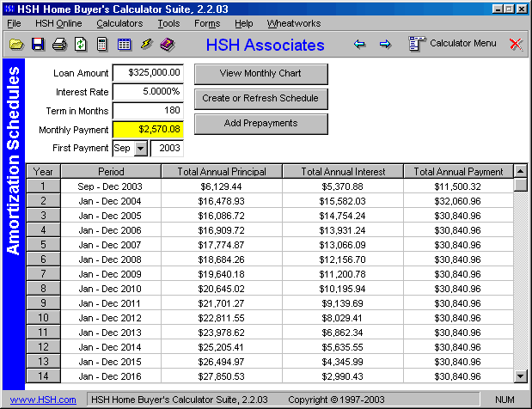
Task: Click the $9,139.69 interest cell
Action: [343, 303]
